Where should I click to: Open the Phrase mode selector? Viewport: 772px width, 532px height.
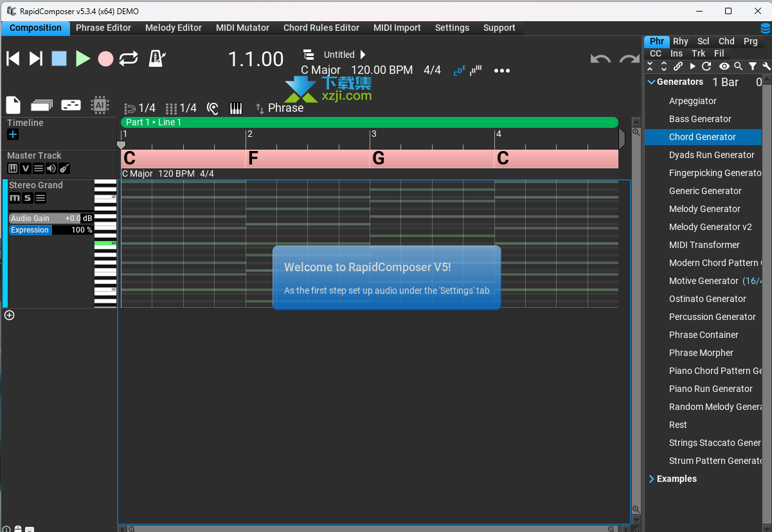280,108
